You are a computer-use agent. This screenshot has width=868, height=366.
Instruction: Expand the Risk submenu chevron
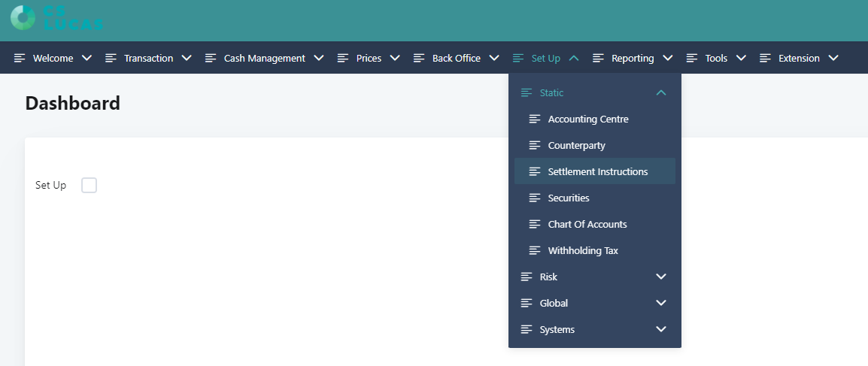pyautogui.click(x=661, y=277)
